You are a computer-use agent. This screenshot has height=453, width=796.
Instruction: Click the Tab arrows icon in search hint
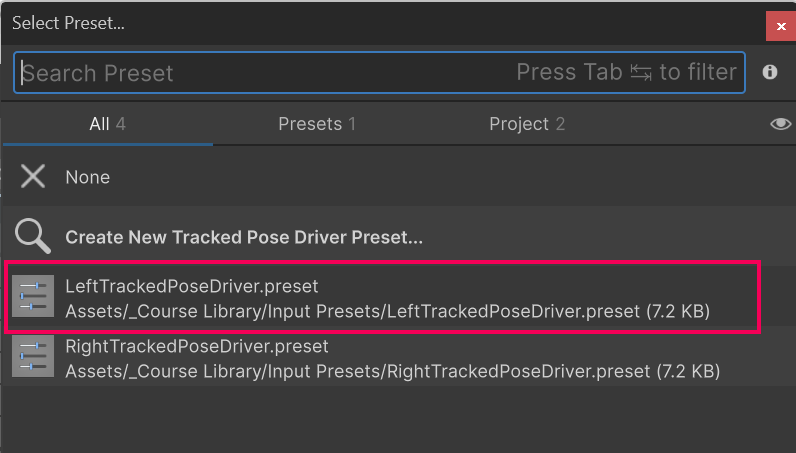pyautogui.click(x=641, y=72)
